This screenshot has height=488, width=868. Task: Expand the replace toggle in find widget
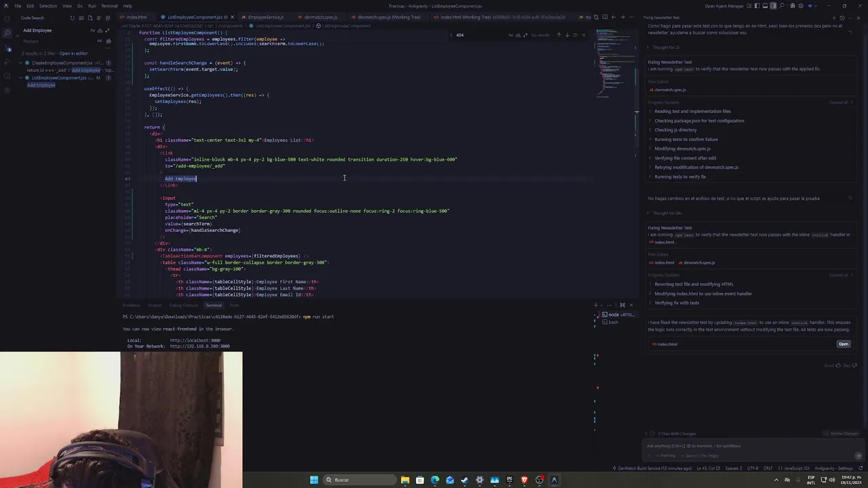coord(451,35)
